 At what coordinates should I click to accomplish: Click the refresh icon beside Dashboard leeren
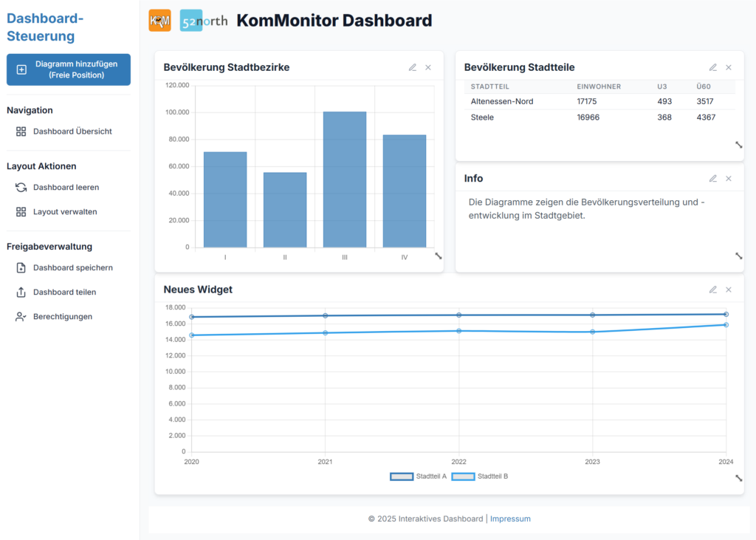21,187
